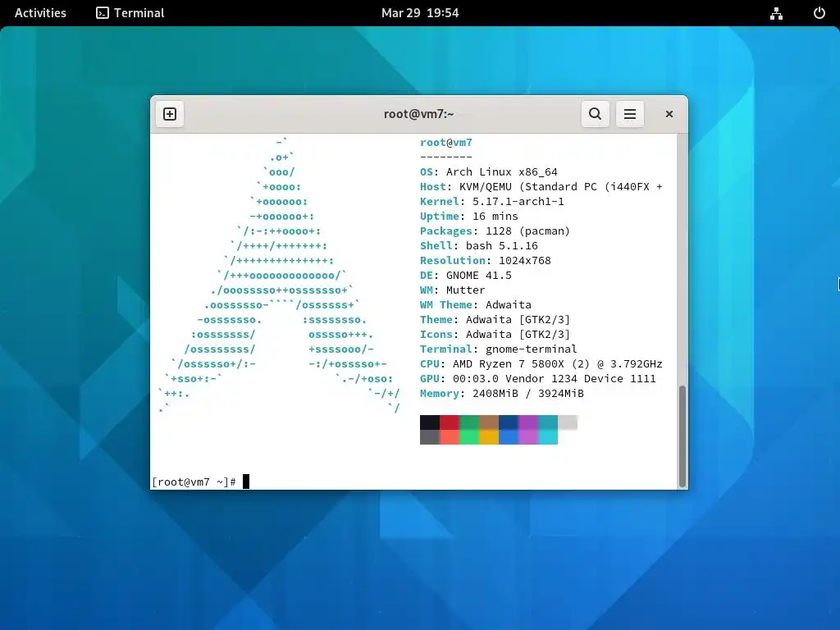Click the Packages: 1128 (pacman) line
This screenshot has width=840, height=630.
495,231
